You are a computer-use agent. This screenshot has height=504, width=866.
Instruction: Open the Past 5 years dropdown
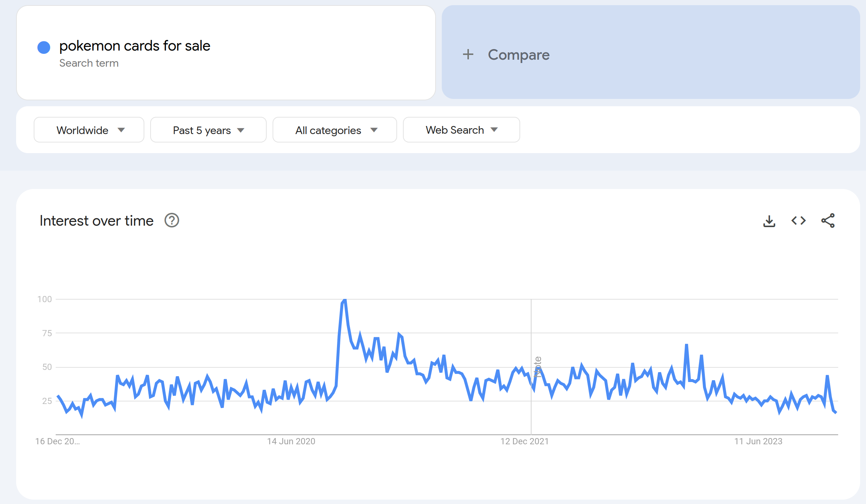[208, 130]
